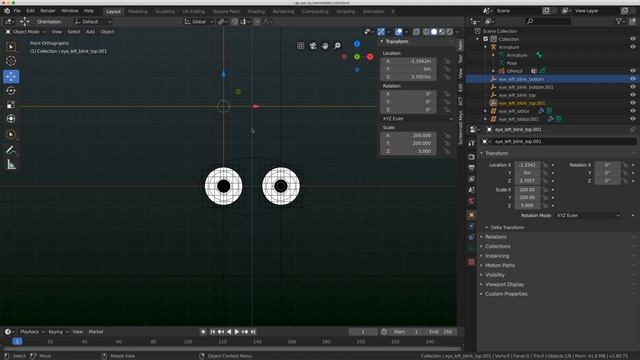Switch to the Sculpting workspace tab
Screen dimensions: 640x360
[165, 11]
